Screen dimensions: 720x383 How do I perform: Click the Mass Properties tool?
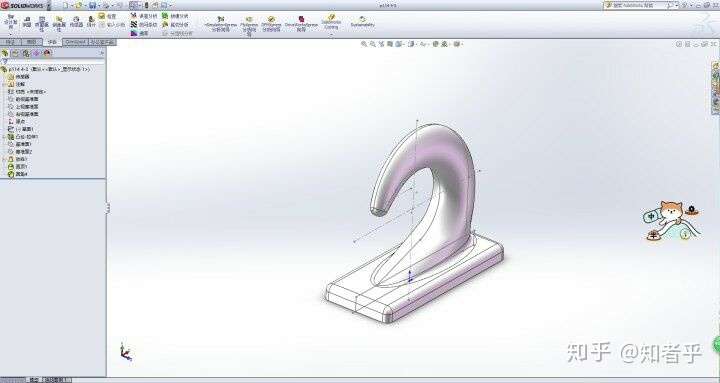(x=42, y=24)
